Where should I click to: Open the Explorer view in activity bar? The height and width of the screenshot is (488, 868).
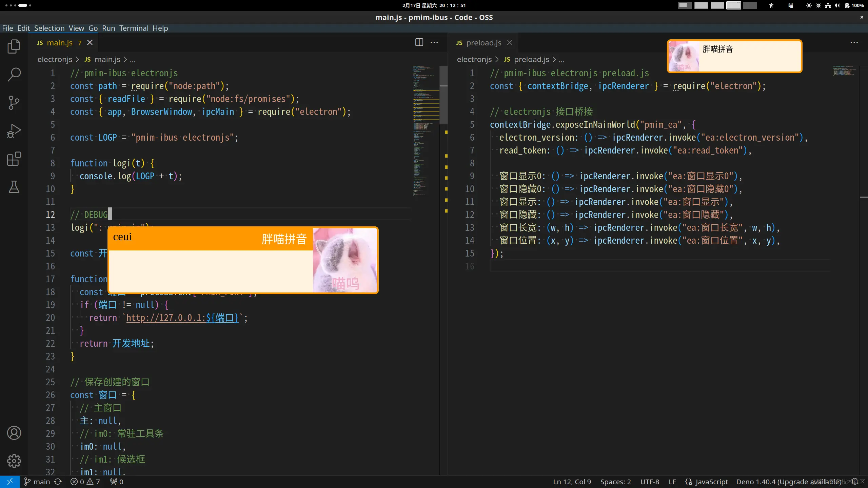click(14, 46)
